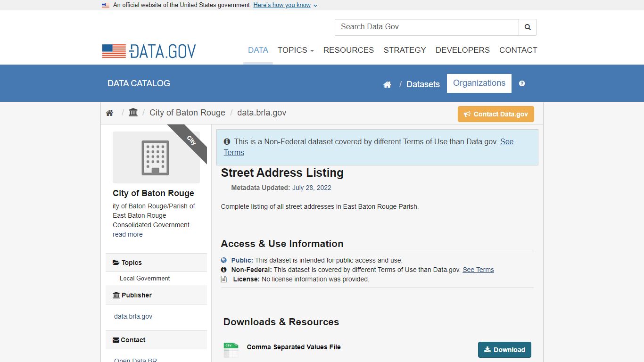
Task: Click the US flag icon in banner
Action: coord(106,5)
